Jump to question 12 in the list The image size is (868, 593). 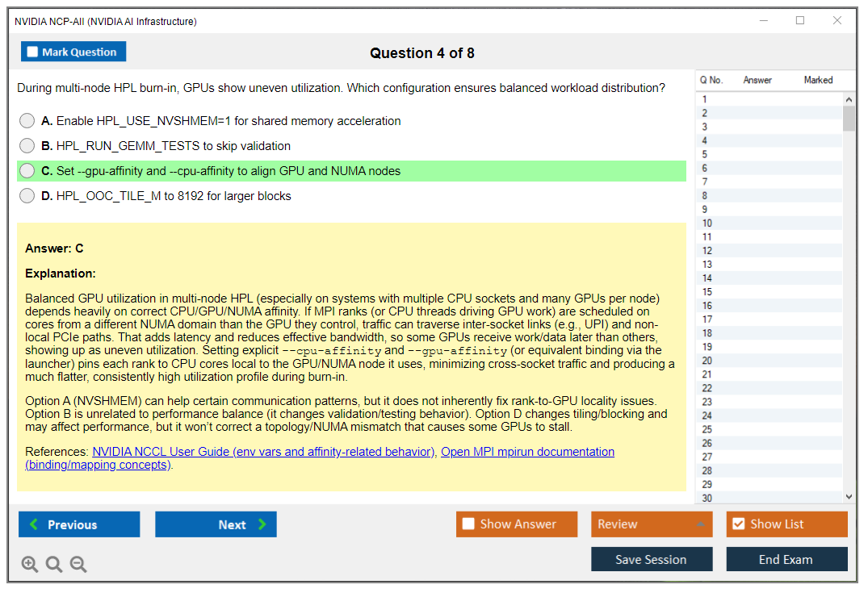(707, 251)
